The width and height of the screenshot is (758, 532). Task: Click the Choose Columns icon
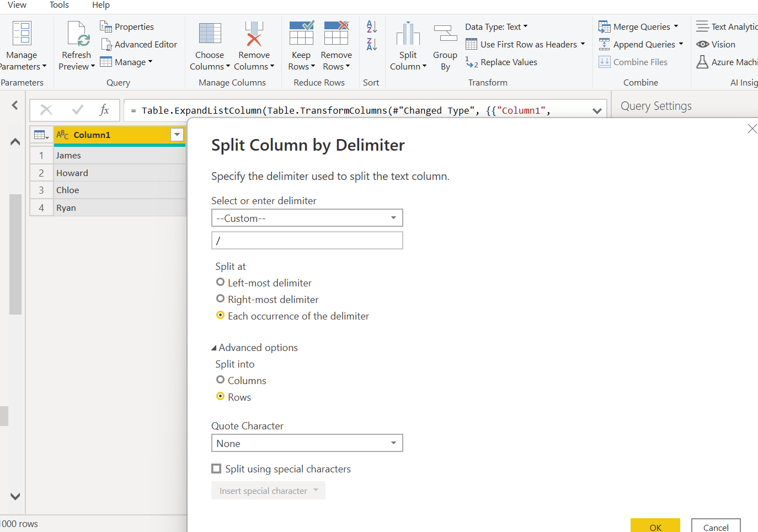click(210, 33)
